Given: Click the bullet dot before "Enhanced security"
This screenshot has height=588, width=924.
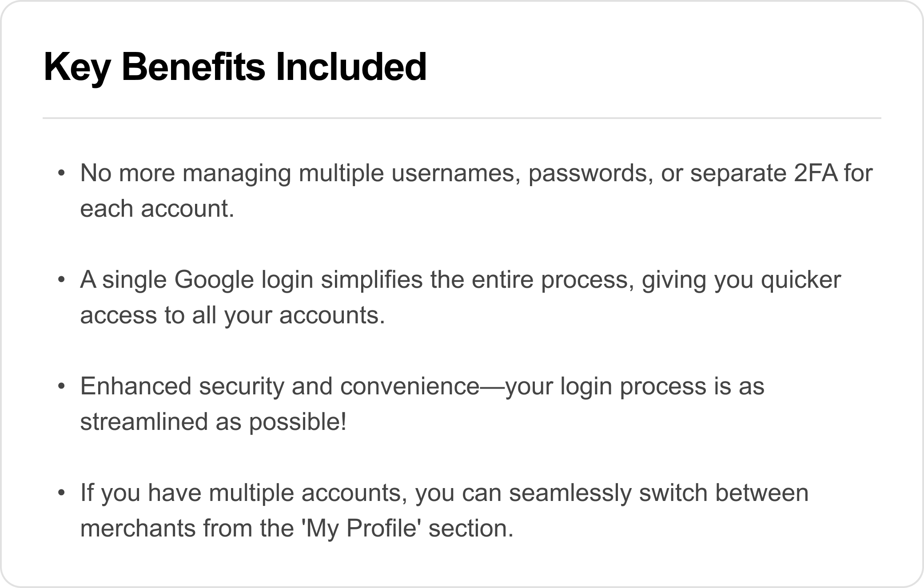Looking at the screenshot, I should pos(61,386).
